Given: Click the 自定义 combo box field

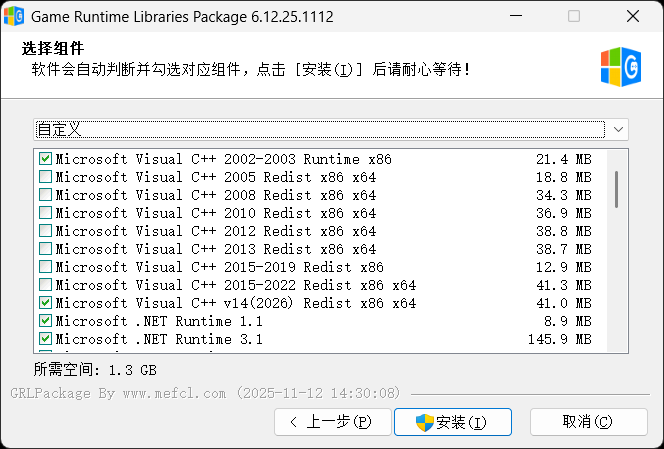Looking at the screenshot, I should pyautogui.click(x=331, y=129).
